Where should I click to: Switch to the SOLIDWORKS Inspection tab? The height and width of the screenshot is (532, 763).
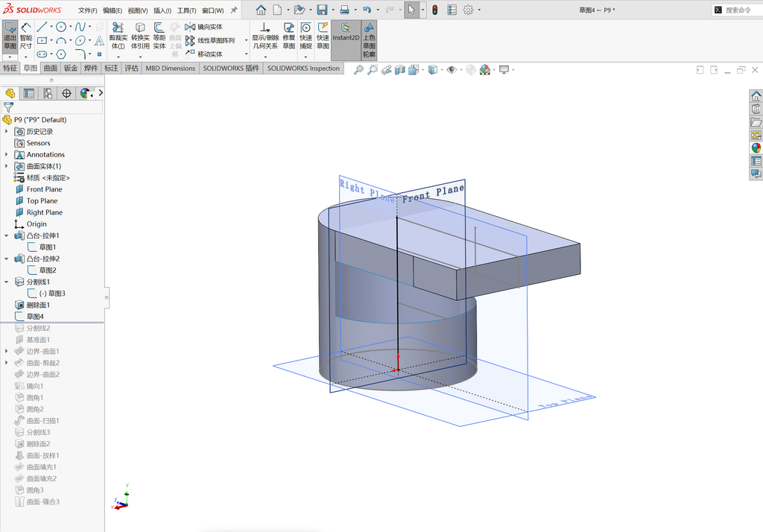(x=303, y=68)
